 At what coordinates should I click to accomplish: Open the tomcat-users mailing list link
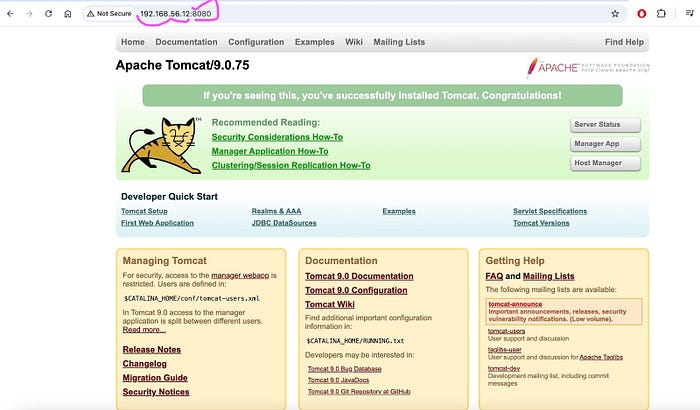pyautogui.click(x=506, y=331)
